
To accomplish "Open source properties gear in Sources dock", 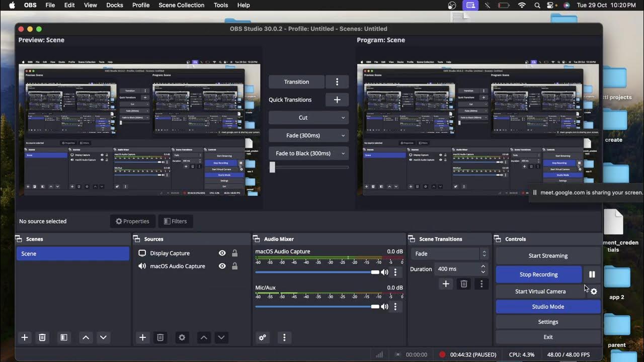I will point(182,337).
